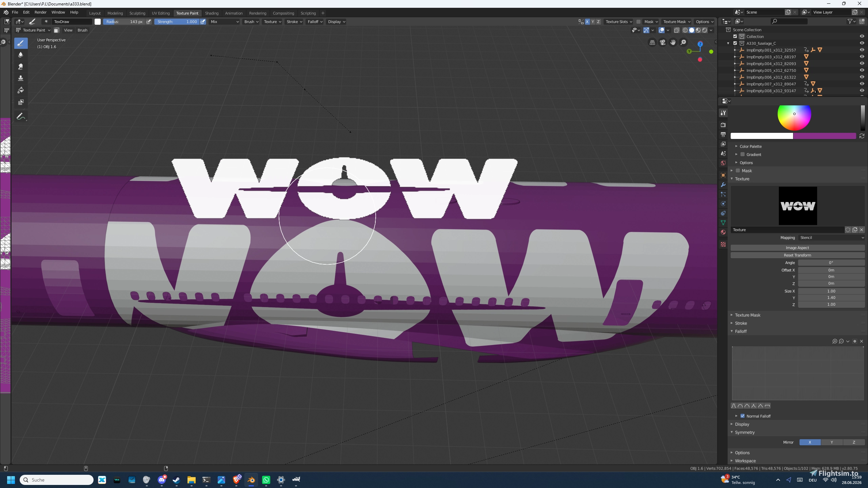
Task: Click the Reset Transform button
Action: click(797, 255)
